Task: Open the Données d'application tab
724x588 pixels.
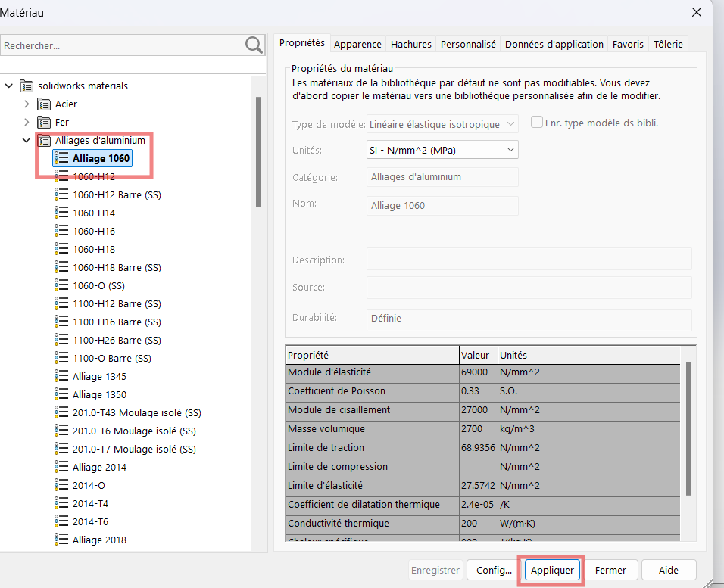Action: [554, 45]
